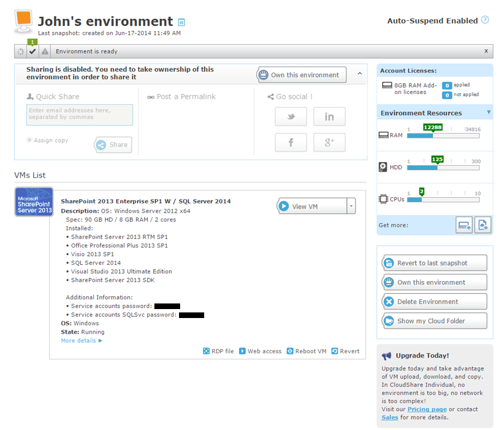
Task: Click the add VM document icon
Action: 483,225
